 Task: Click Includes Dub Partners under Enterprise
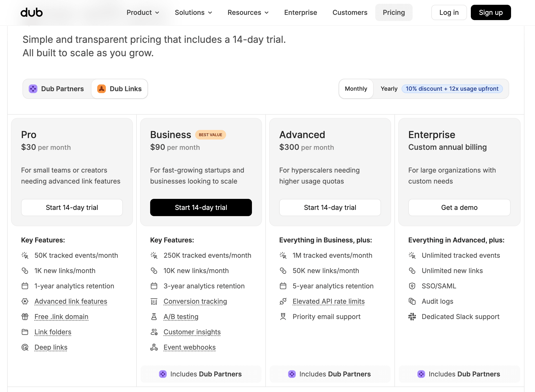click(x=459, y=374)
